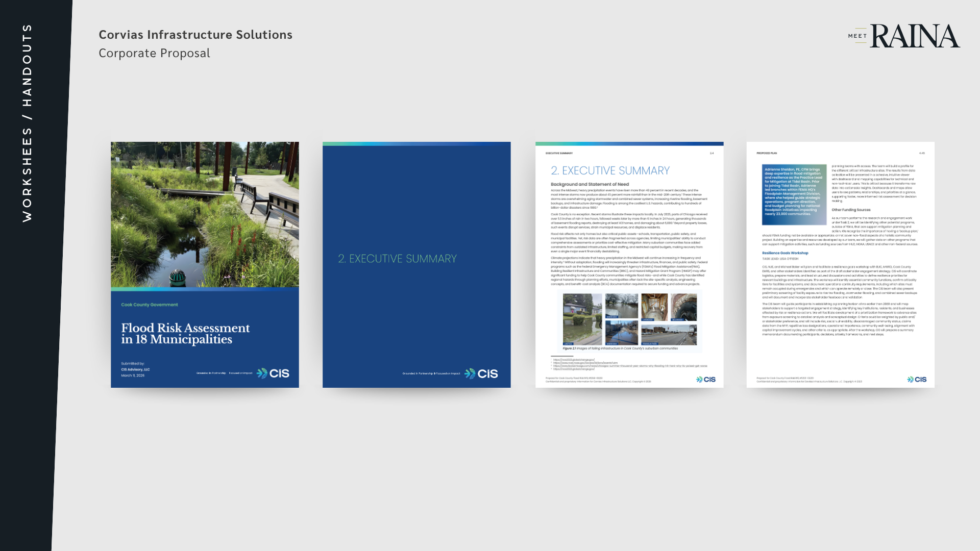Click 'Cook County Government' on the cover
Viewport: 980px width, 551px height.
point(150,305)
